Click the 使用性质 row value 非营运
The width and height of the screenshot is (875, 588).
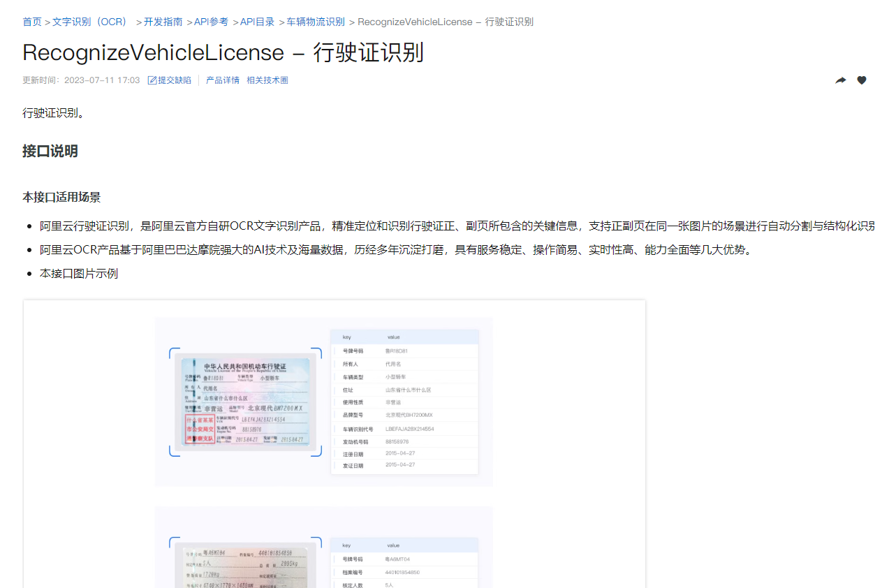(393, 402)
